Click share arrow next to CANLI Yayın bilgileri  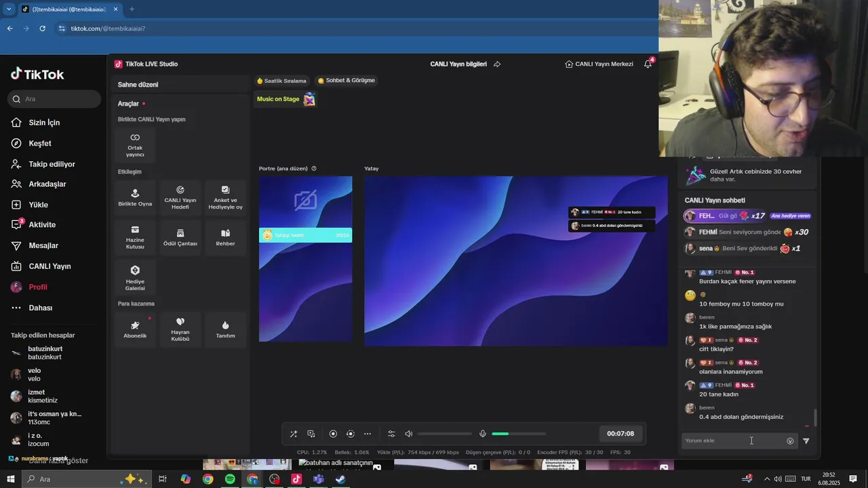(x=497, y=64)
